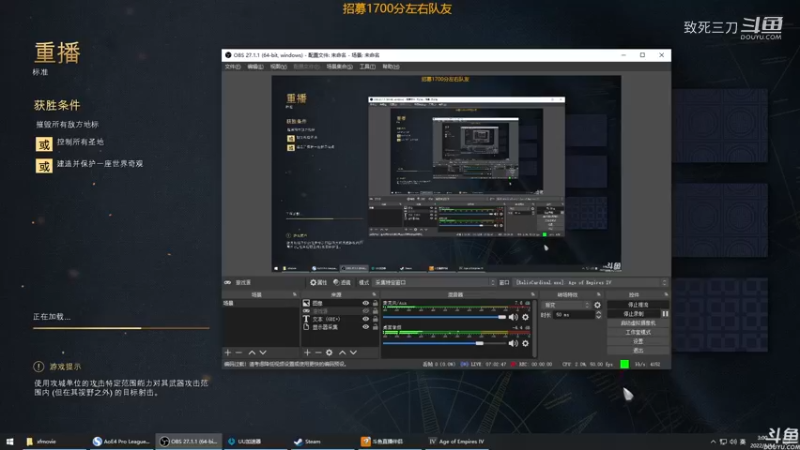The image size is (800, 450).
Task: Toggle visibility eye of the 图像 source
Action: (365, 303)
